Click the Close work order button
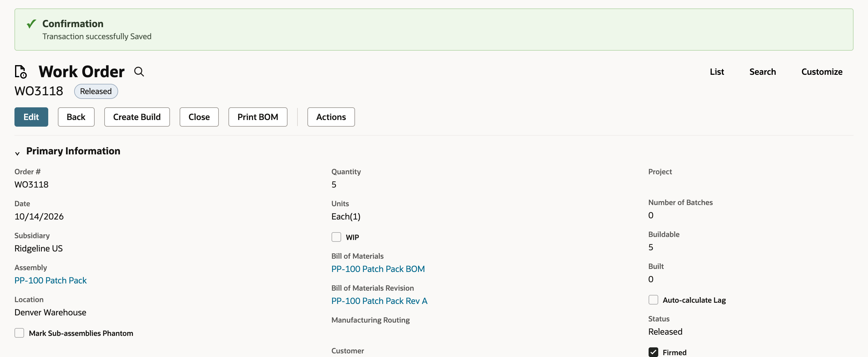The height and width of the screenshot is (357, 868). point(199,117)
